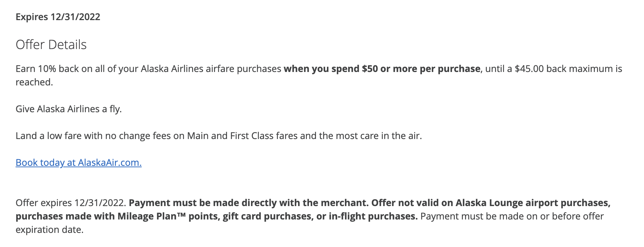The image size is (644, 247).
Task: Select the 'Give Alaska Airlines a fly.' sentence
Action: tap(68, 109)
